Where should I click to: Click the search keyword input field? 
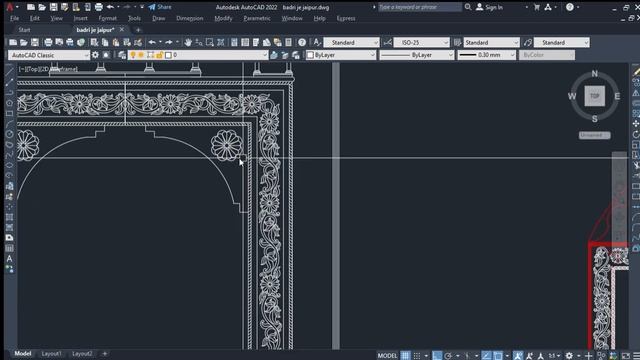click(420, 7)
